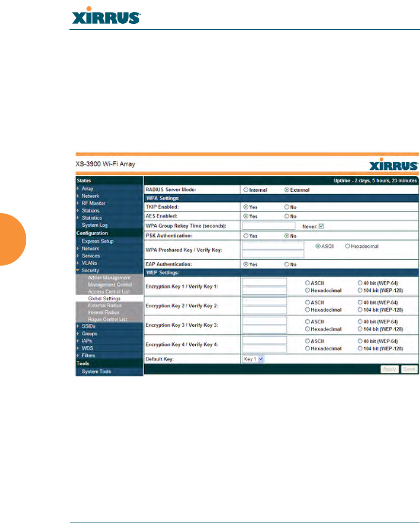Click the Encryption Key 1 input field
The height and width of the screenshot is (523, 420).
tap(265, 282)
